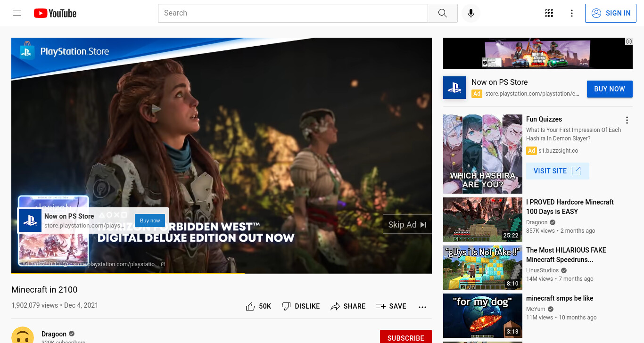The height and width of the screenshot is (343, 644).
Task: Click the SIGN IN button
Action: (x=611, y=13)
